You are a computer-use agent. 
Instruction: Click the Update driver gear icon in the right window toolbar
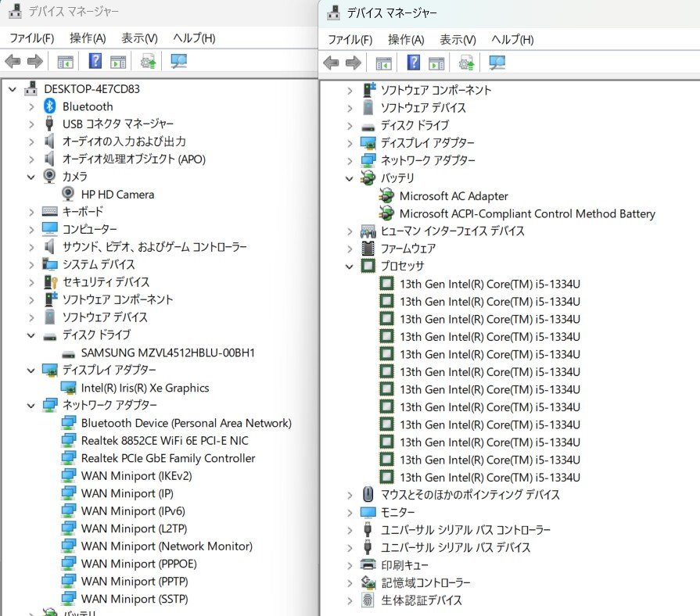(x=466, y=63)
